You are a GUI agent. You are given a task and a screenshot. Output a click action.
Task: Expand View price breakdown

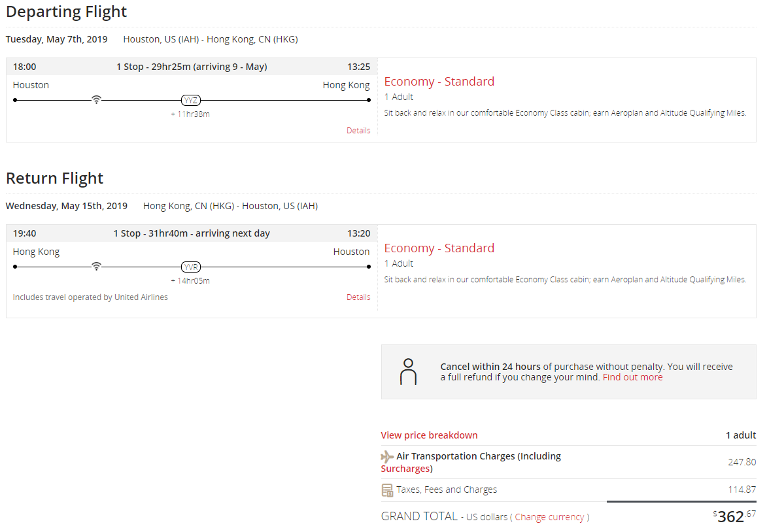(x=429, y=435)
